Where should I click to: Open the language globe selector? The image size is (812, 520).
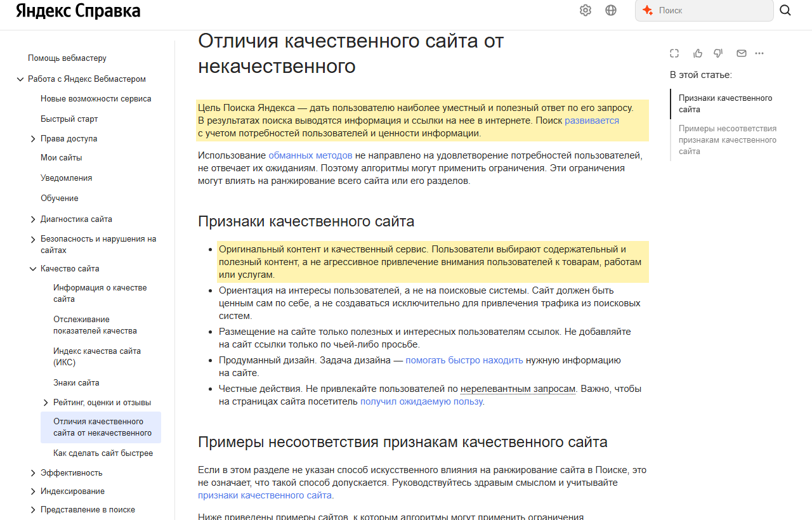(x=611, y=10)
